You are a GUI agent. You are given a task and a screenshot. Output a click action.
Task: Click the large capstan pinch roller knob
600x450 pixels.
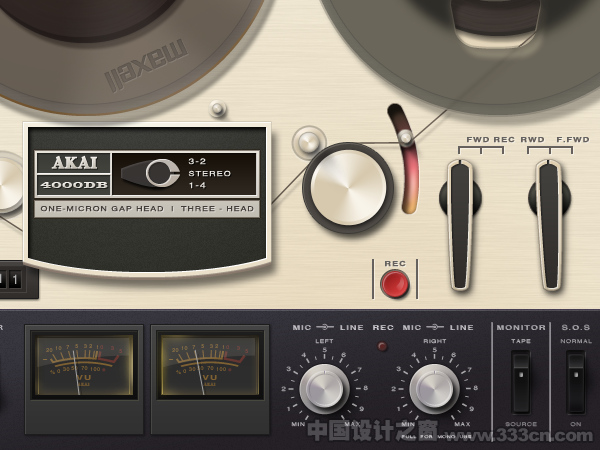coord(348,188)
